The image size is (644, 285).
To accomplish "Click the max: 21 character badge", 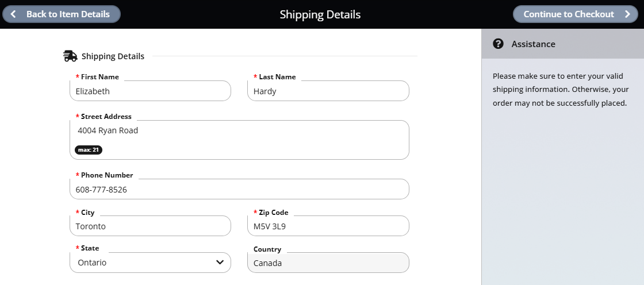I will tap(89, 150).
